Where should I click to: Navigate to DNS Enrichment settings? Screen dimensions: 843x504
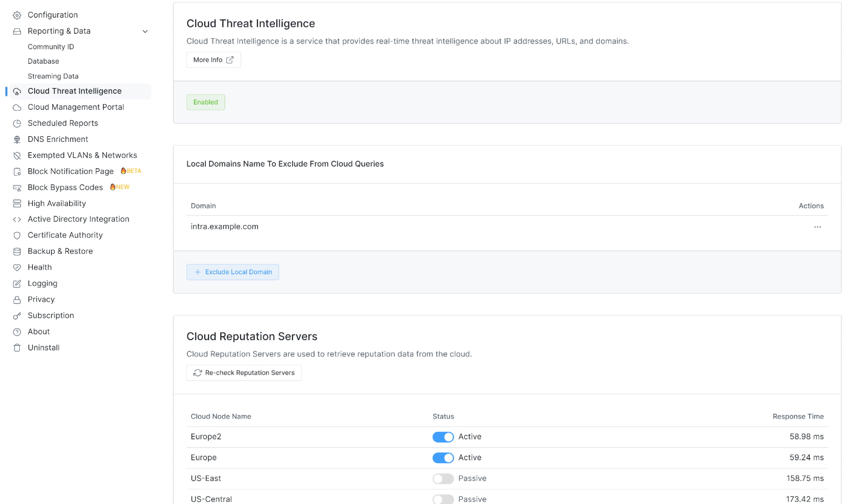pyautogui.click(x=58, y=139)
